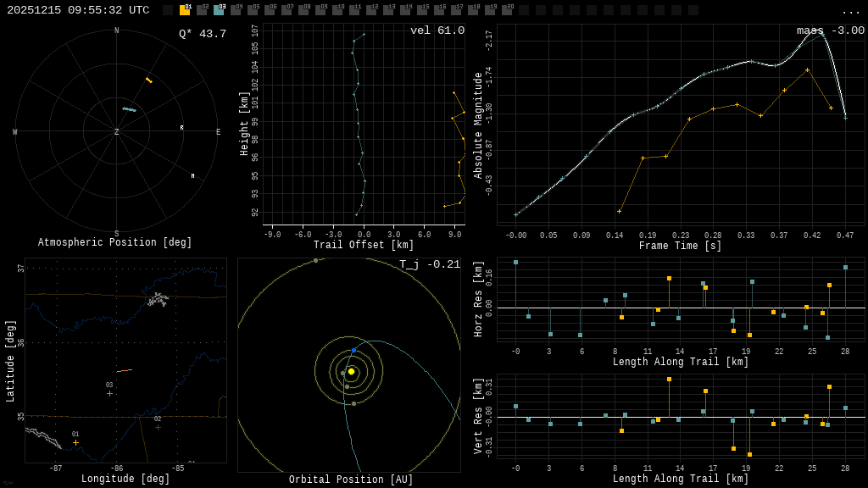Click the yellow Sun in orbital plot
This screenshot has height=488, width=868.
351,371
